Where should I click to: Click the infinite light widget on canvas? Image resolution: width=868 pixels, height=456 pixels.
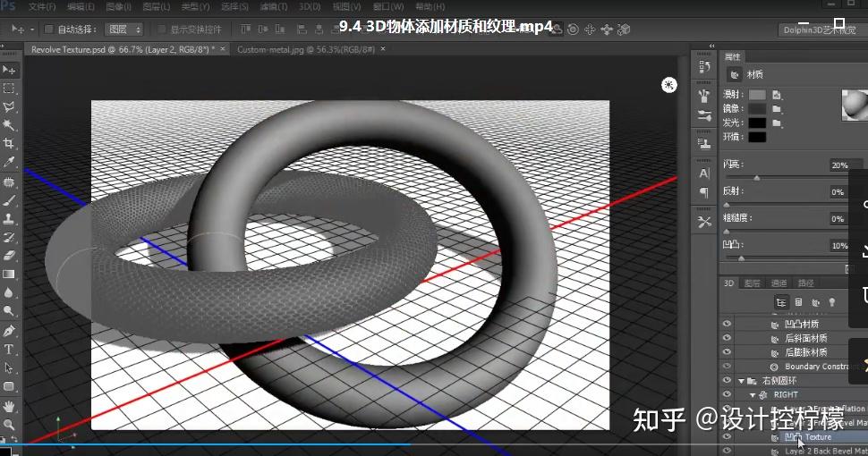[669, 85]
